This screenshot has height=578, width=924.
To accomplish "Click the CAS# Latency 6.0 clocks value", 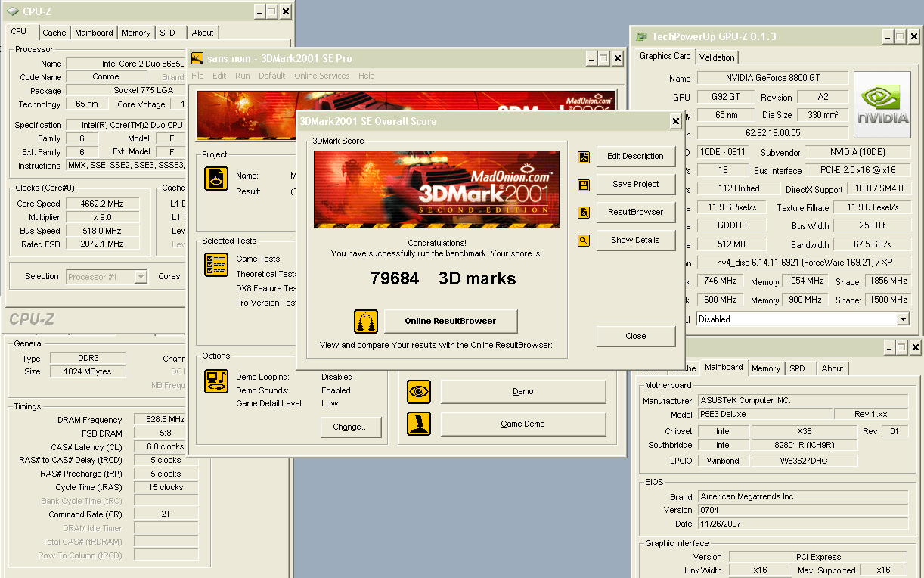I will coord(166,447).
